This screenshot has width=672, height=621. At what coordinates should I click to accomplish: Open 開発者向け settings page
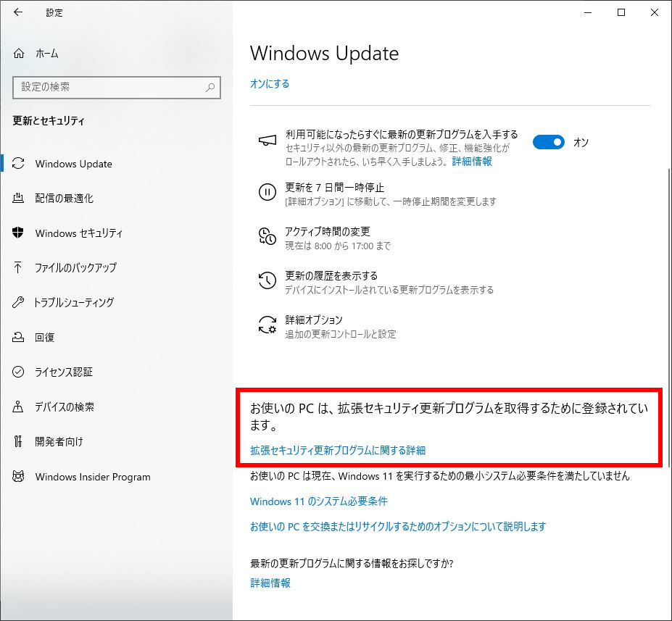click(59, 441)
